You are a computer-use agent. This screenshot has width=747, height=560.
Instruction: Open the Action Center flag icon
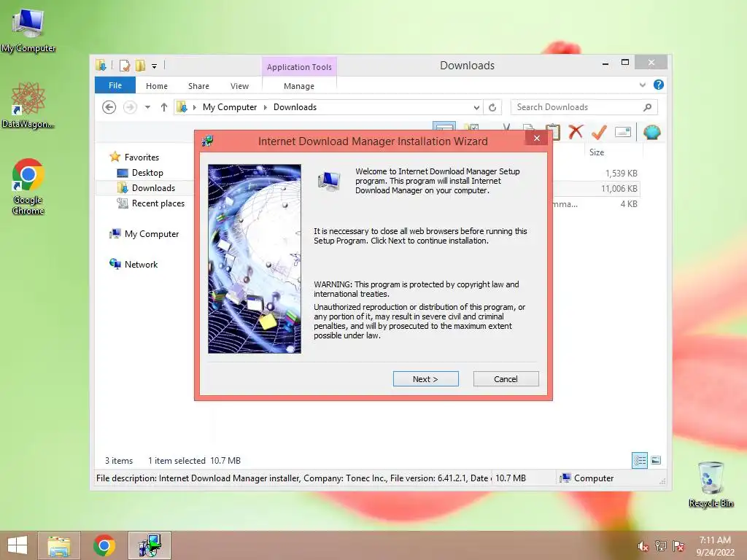coord(678,546)
